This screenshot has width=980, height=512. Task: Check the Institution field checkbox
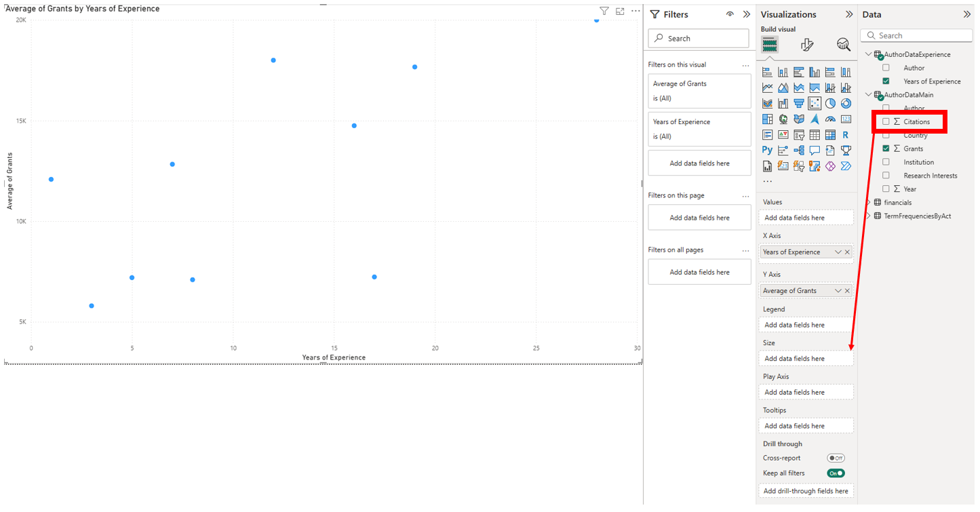[x=886, y=161]
